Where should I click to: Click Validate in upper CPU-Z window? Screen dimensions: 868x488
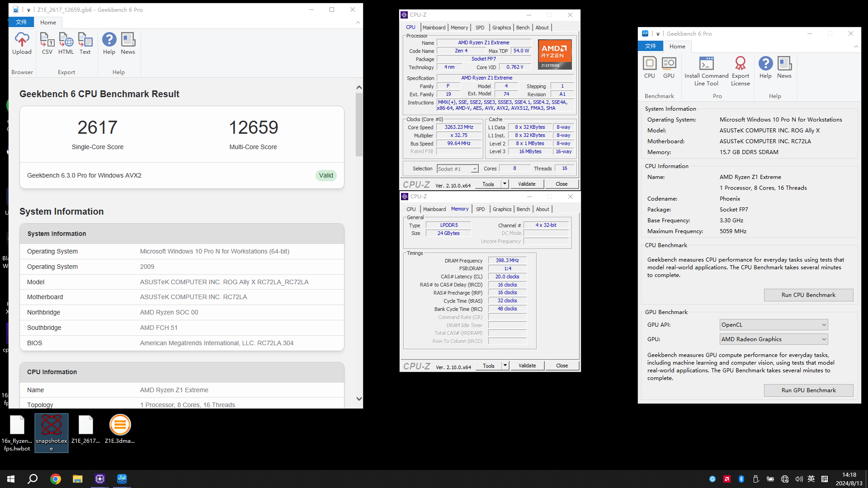(527, 184)
